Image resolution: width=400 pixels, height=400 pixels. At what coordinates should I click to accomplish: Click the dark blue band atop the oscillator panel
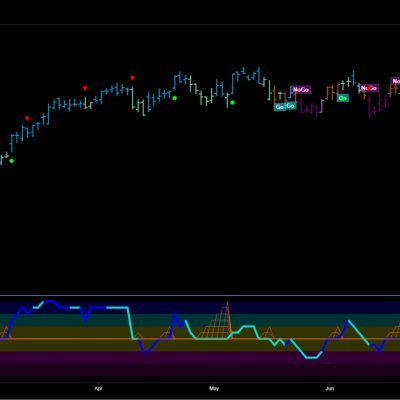pyautogui.click(x=200, y=307)
